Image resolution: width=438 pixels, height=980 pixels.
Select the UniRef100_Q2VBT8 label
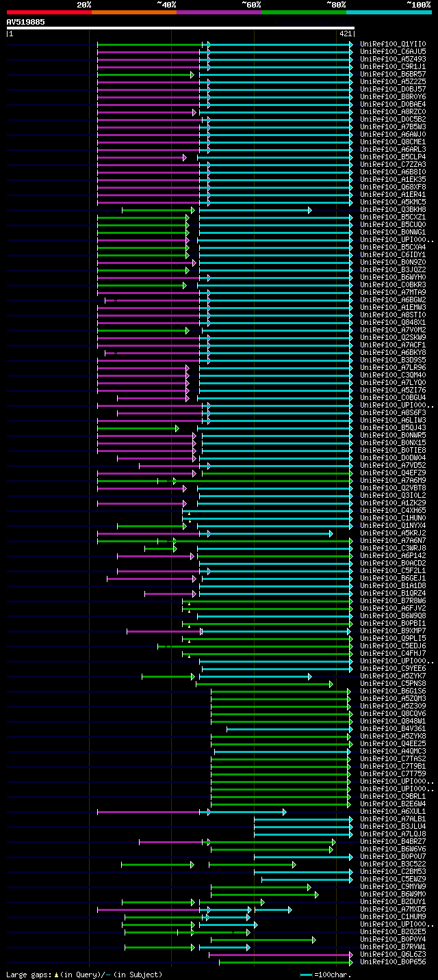pyautogui.click(x=393, y=488)
